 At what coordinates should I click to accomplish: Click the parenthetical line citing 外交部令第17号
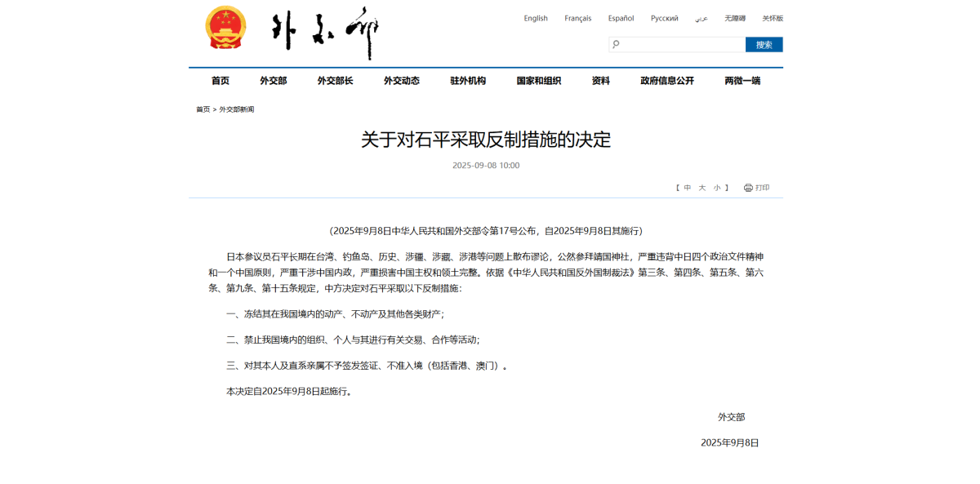486,231
